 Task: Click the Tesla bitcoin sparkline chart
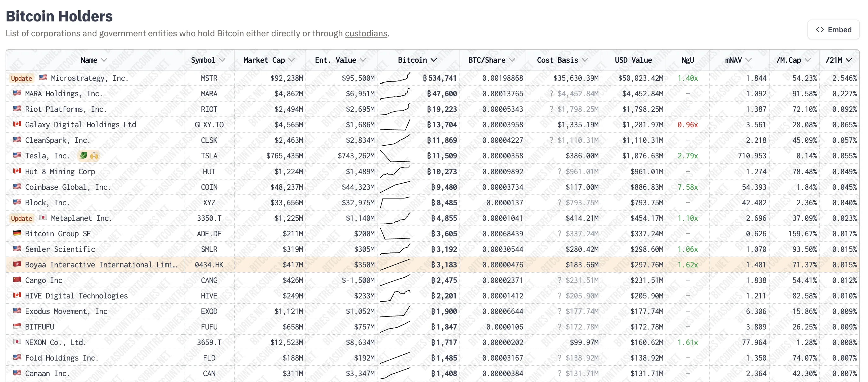395,156
